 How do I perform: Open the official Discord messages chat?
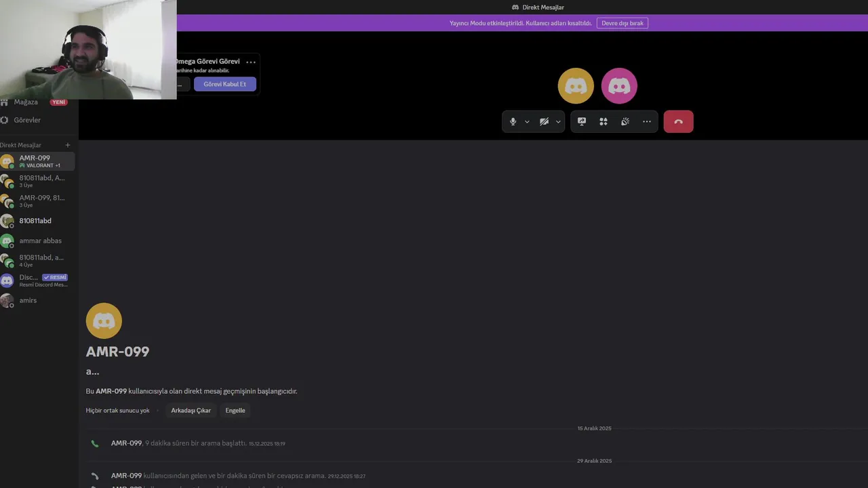(x=37, y=281)
